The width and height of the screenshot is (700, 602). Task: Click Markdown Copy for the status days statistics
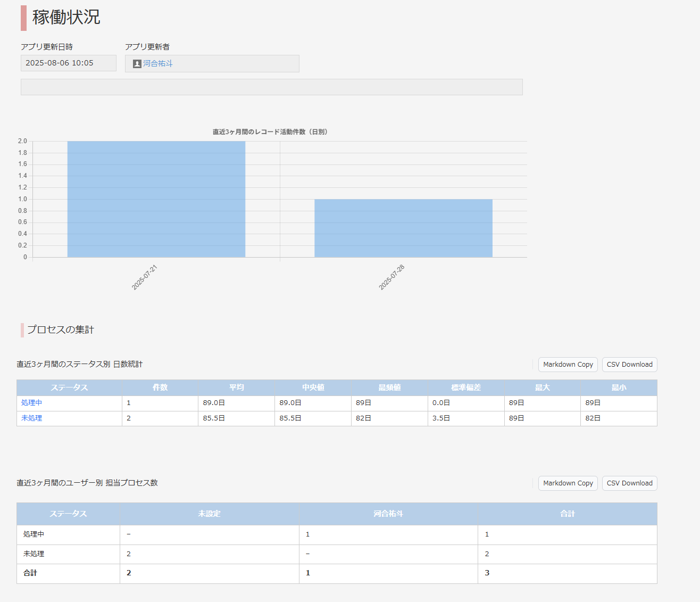pos(568,365)
